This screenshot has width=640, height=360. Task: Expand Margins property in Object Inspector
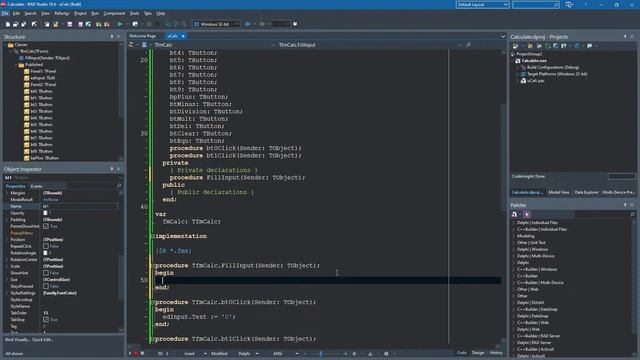(7, 193)
